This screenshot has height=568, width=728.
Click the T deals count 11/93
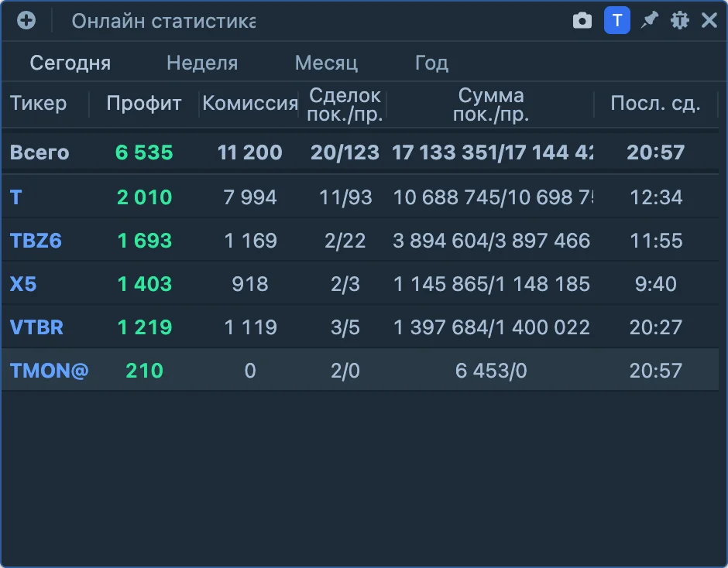[x=345, y=197]
